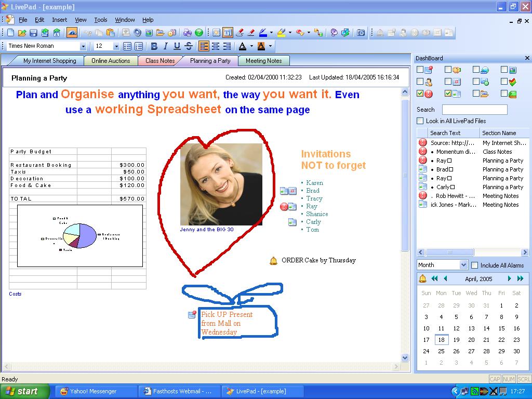Click the insert picture toolbar icon
532x399 pixels.
tap(149, 33)
